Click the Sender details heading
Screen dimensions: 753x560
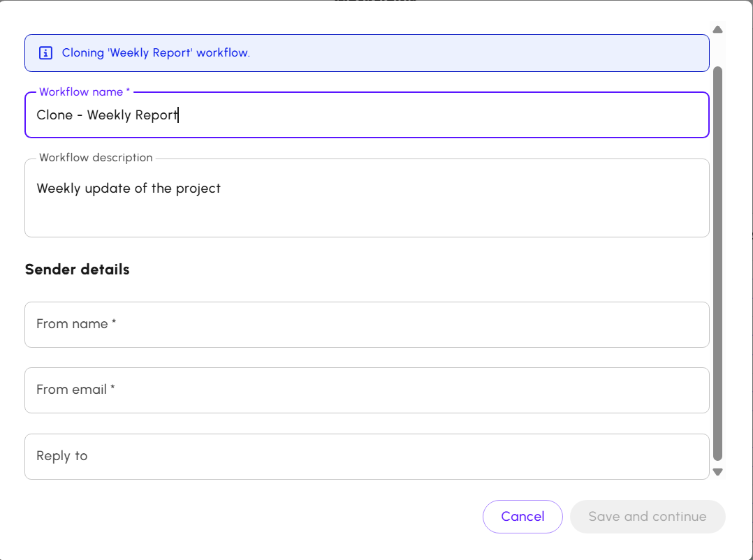pos(78,270)
